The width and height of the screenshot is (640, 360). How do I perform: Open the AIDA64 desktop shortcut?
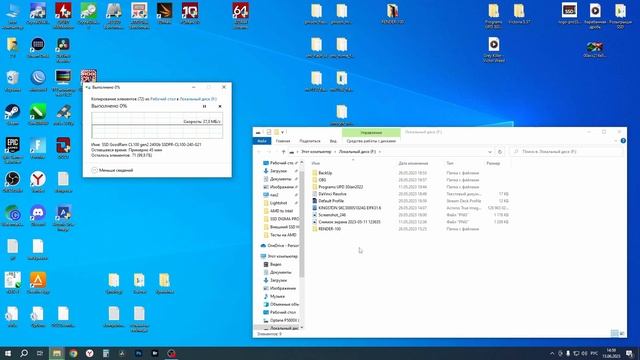point(240,16)
